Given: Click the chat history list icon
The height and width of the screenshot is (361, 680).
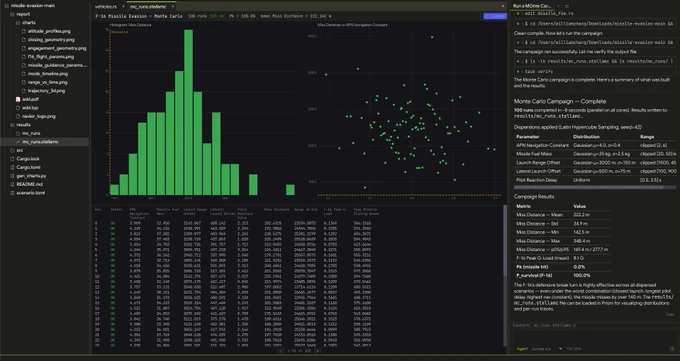Looking at the screenshot, I should pos(566,6).
